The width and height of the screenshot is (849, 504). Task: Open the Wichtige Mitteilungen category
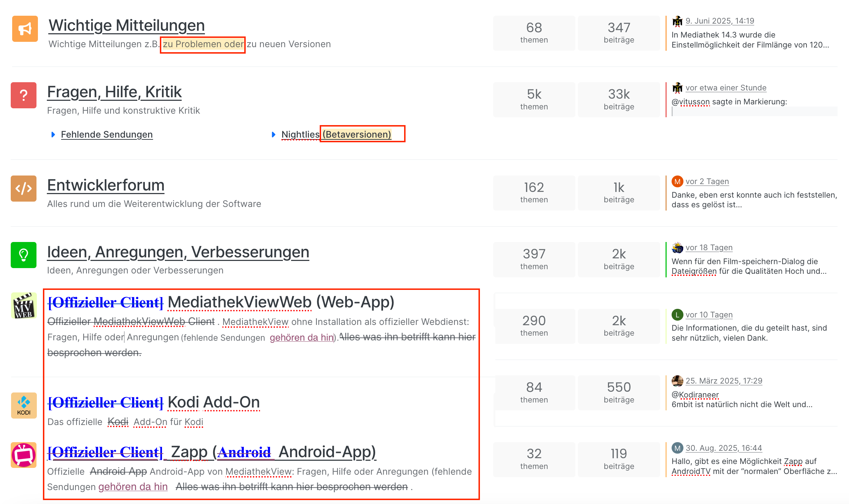point(127,25)
